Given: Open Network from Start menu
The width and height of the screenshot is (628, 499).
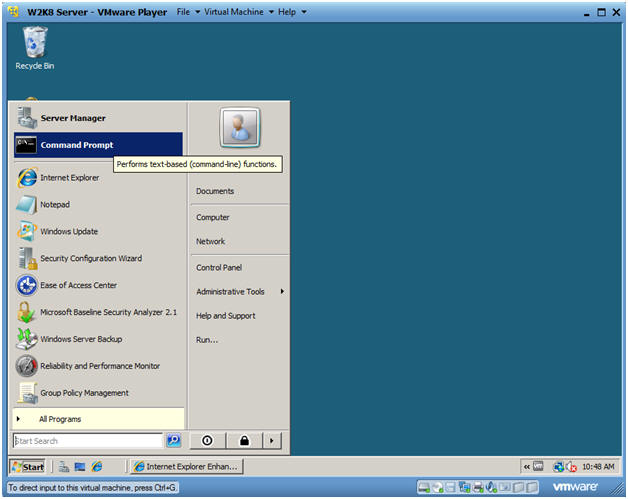Looking at the screenshot, I should 240,241.
